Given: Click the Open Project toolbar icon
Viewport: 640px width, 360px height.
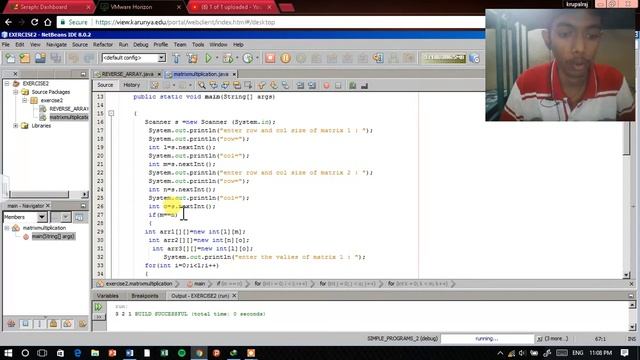Looking at the screenshot, I should coord(40,58).
